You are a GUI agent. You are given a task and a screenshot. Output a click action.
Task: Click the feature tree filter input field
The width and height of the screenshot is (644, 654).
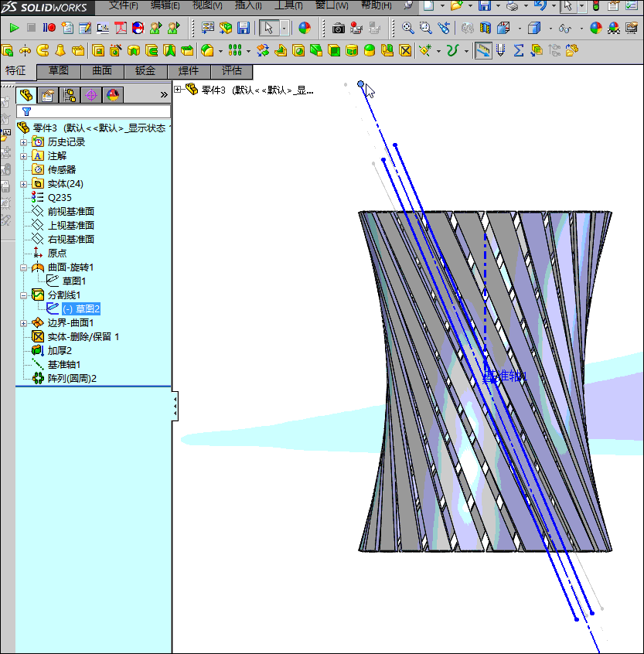pyautogui.click(x=94, y=111)
